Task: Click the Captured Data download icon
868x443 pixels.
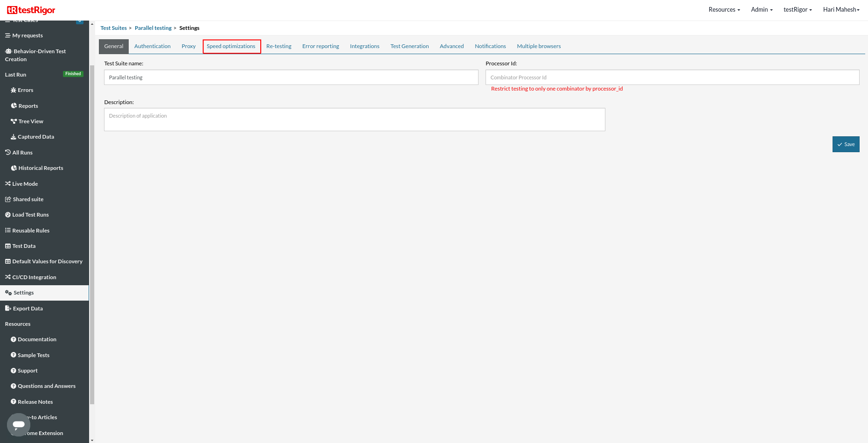Action: (14, 137)
